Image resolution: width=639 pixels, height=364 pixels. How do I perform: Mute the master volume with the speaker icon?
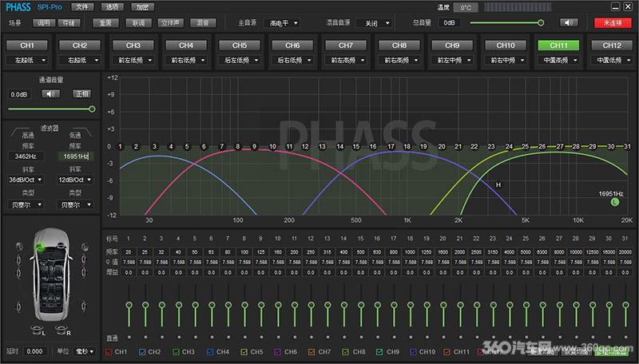click(x=569, y=23)
